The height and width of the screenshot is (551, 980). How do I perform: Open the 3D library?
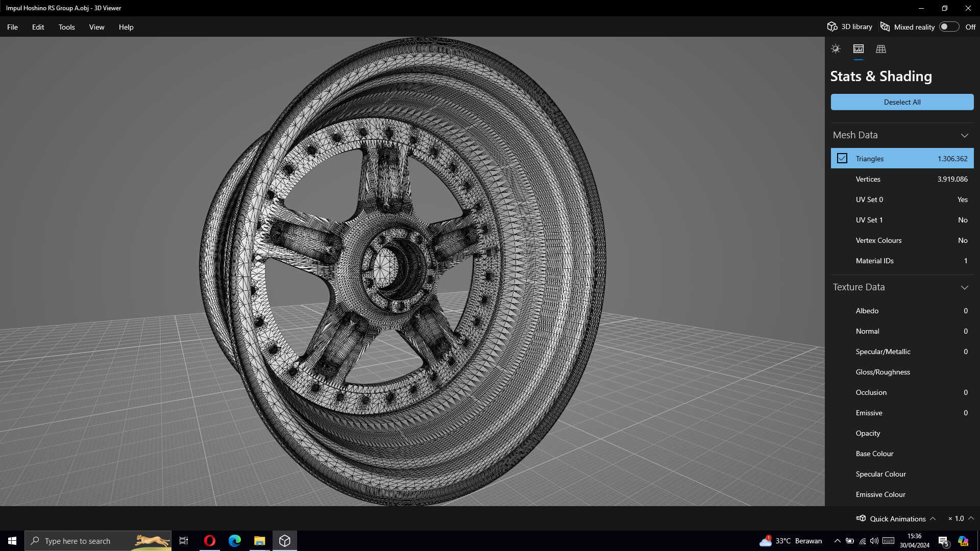pos(850,27)
